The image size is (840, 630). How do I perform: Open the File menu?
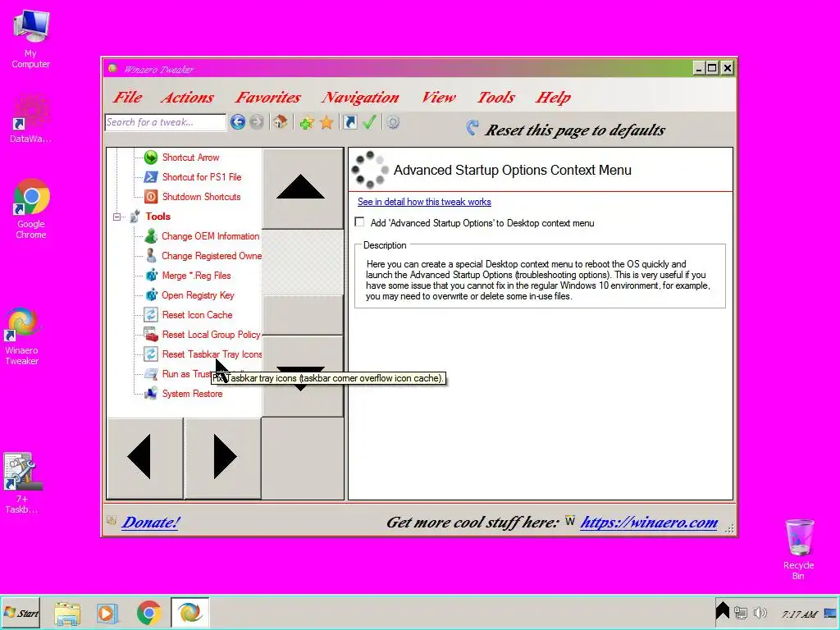127,98
